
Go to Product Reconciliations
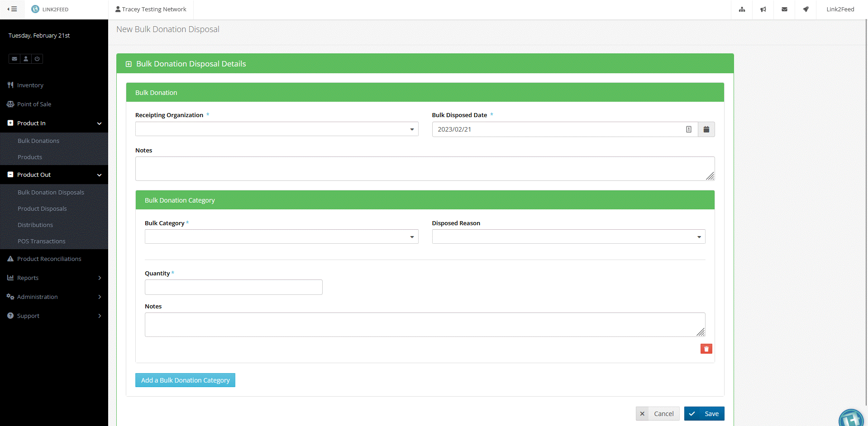[x=49, y=259]
